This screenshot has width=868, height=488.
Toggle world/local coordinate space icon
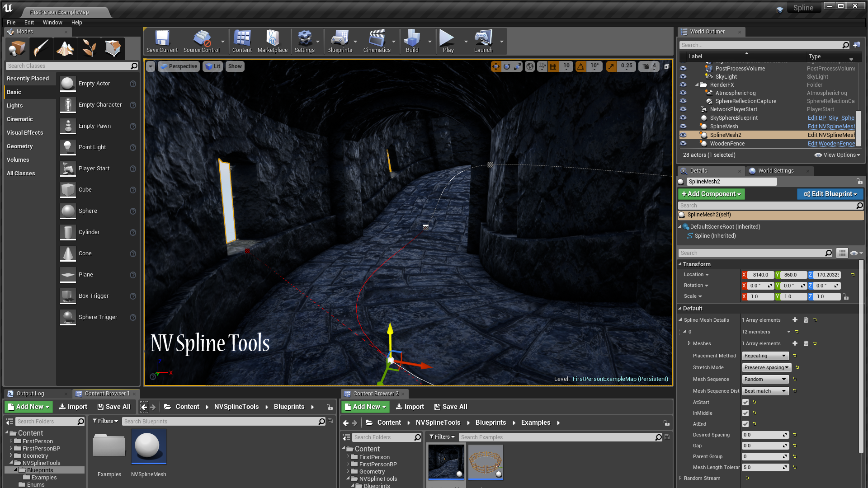530,66
